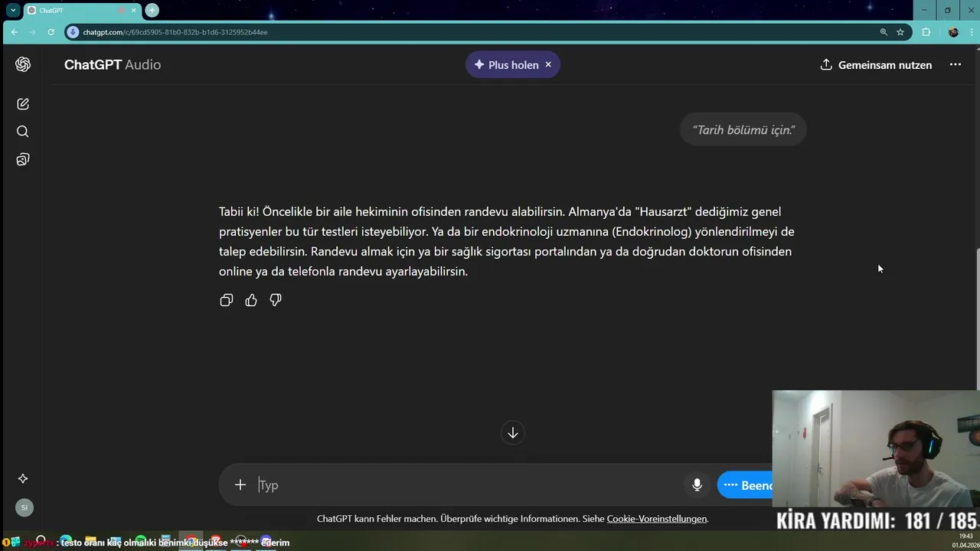Start a new chat with pencil icon

click(23, 104)
